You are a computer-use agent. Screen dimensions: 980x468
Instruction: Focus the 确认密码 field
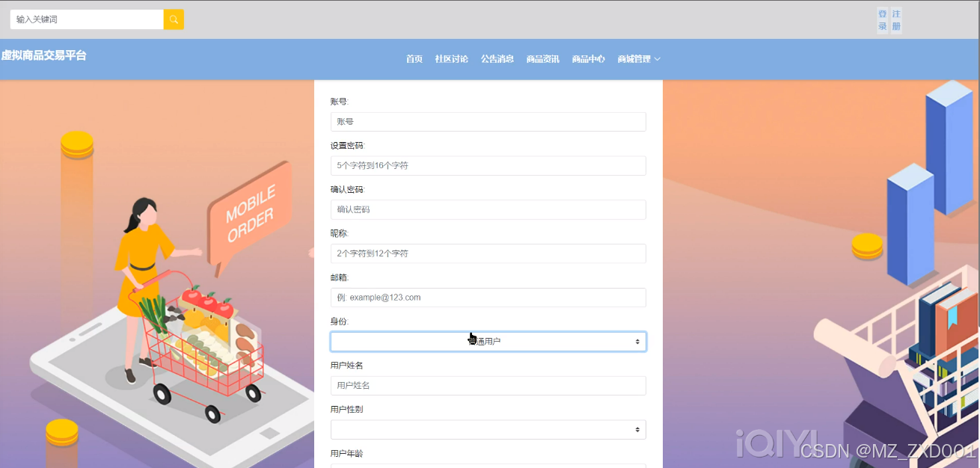[x=489, y=209]
